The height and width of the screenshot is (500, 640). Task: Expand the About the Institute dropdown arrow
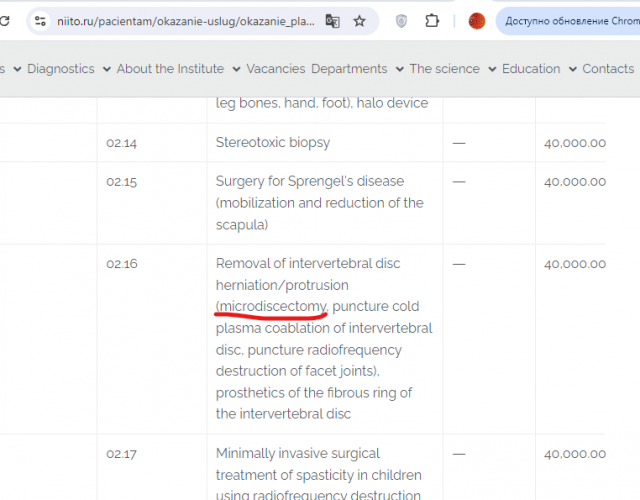[236, 69]
